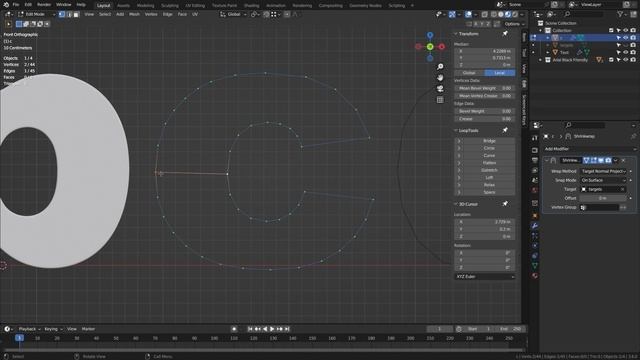640x360 pixels.
Task: Click the LoopTools Bridge button
Action: point(489,141)
